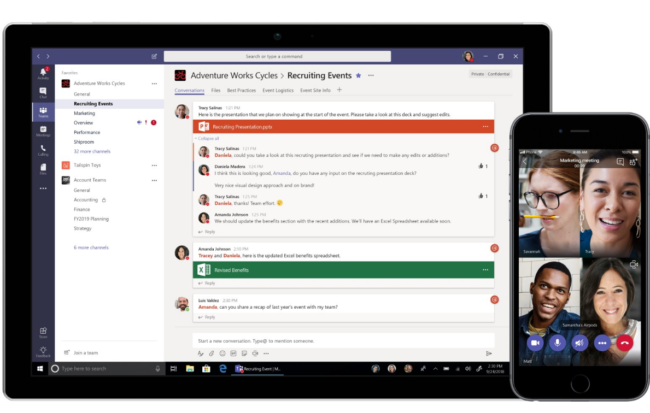Reply to Amanda's Excel spreadsheet message
Viewport: 650px width, 413px height.
(206, 283)
